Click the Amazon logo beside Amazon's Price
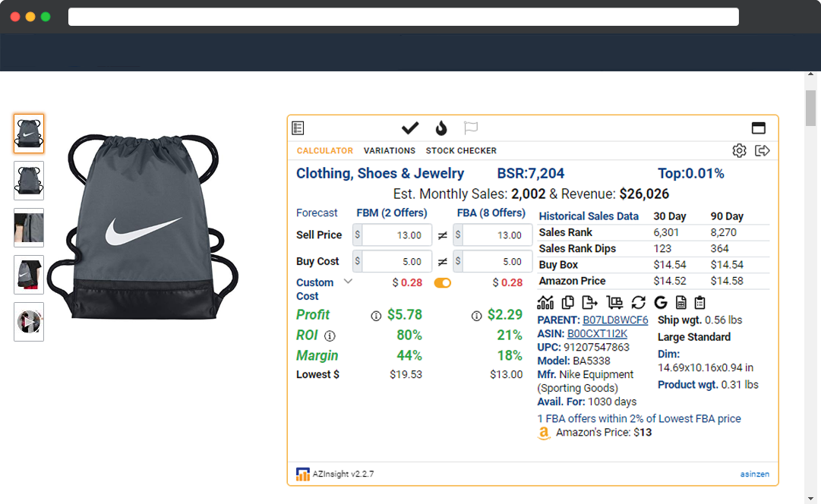Viewport: 821px width, 504px height. pos(544,433)
